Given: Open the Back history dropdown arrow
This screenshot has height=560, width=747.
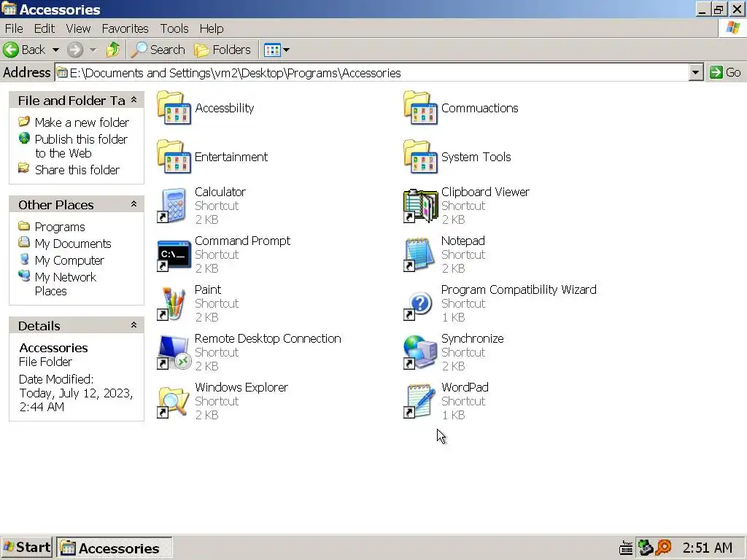Looking at the screenshot, I should coord(55,50).
